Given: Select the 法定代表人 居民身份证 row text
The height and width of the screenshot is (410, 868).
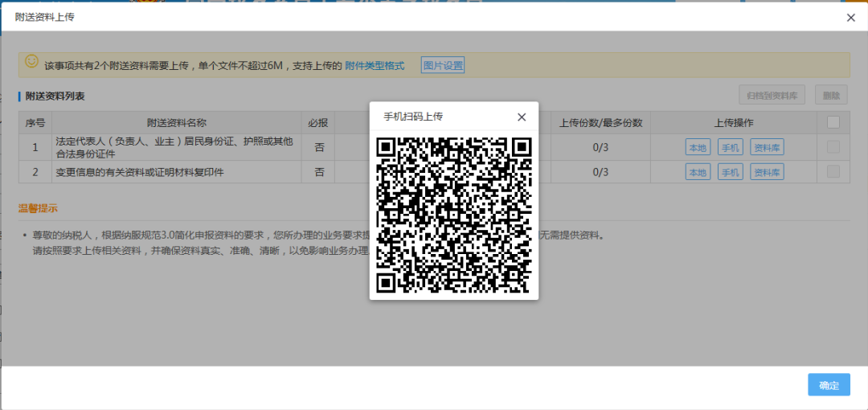Looking at the screenshot, I should click(x=174, y=147).
